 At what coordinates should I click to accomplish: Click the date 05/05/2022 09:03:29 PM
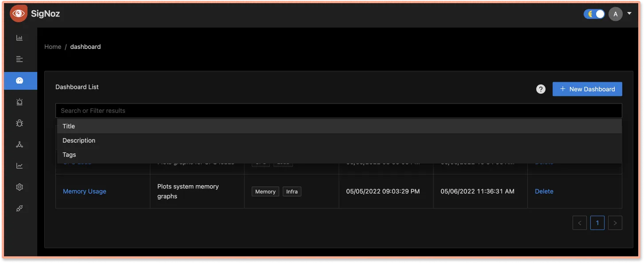tap(383, 191)
